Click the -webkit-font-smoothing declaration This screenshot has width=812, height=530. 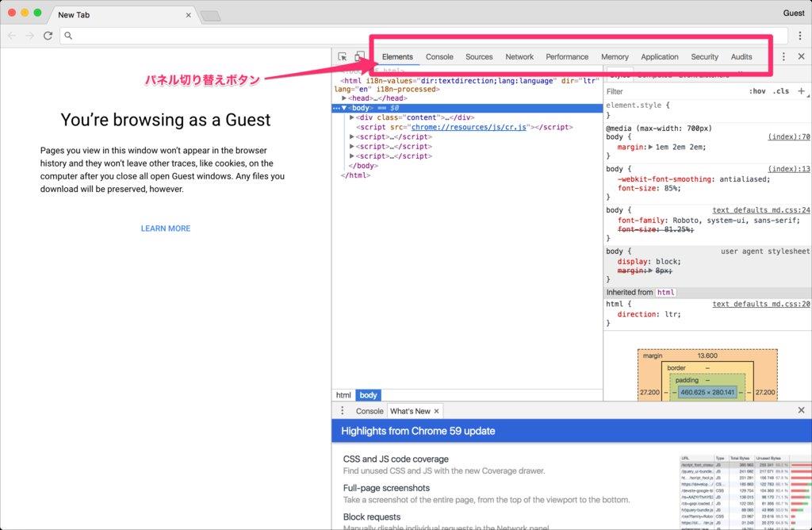coord(693,179)
